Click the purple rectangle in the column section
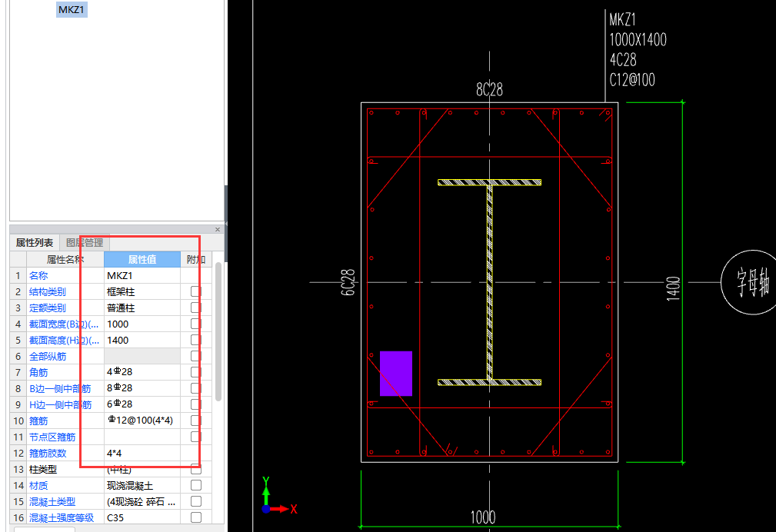The width and height of the screenshot is (776, 532). click(x=396, y=373)
